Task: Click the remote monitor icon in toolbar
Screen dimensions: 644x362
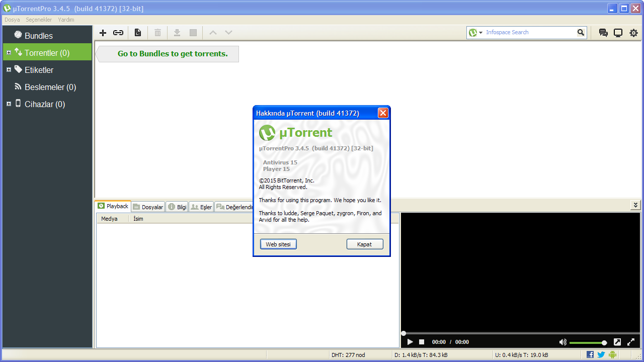Action: (x=618, y=33)
